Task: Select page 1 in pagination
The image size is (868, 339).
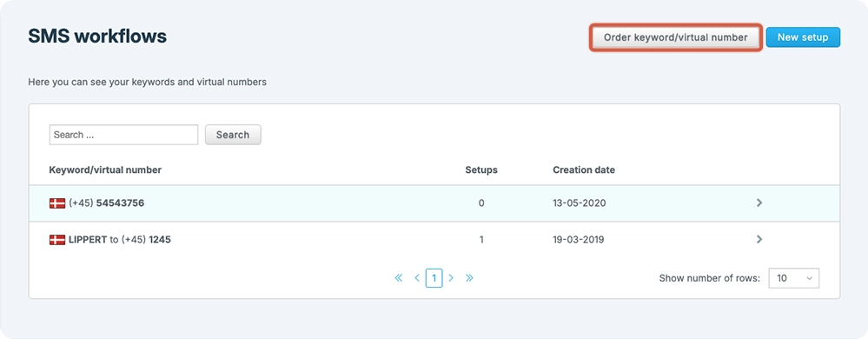Action: (434, 278)
